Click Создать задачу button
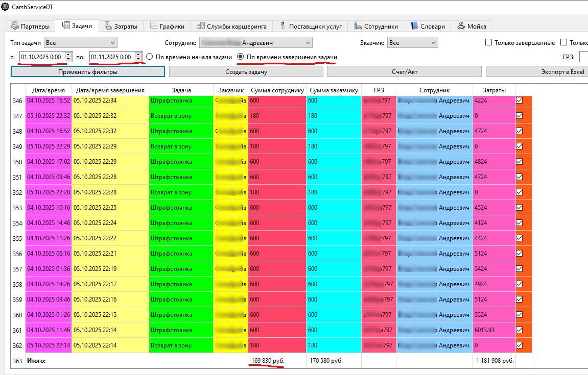The width and height of the screenshot is (588, 375). coord(246,71)
